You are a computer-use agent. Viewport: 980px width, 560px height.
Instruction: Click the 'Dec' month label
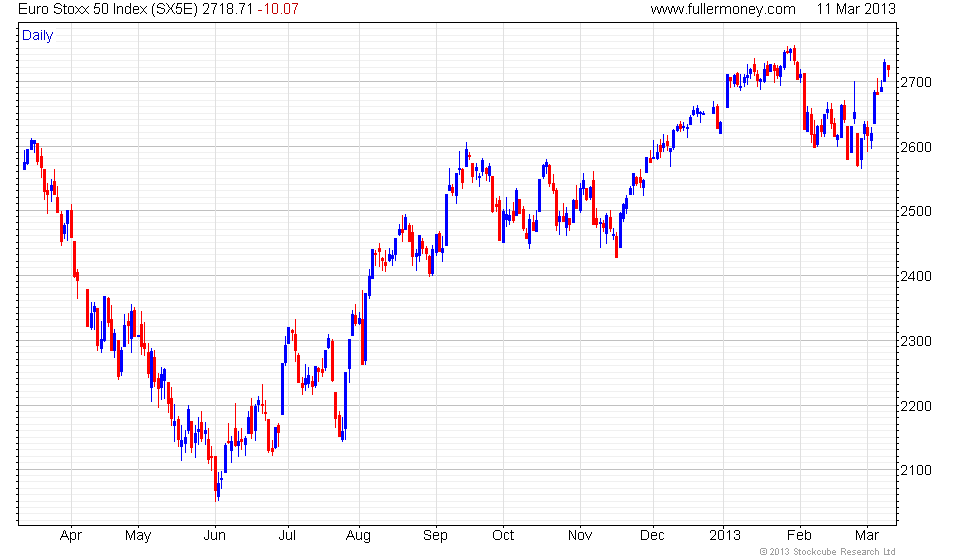click(x=652, y=536)
